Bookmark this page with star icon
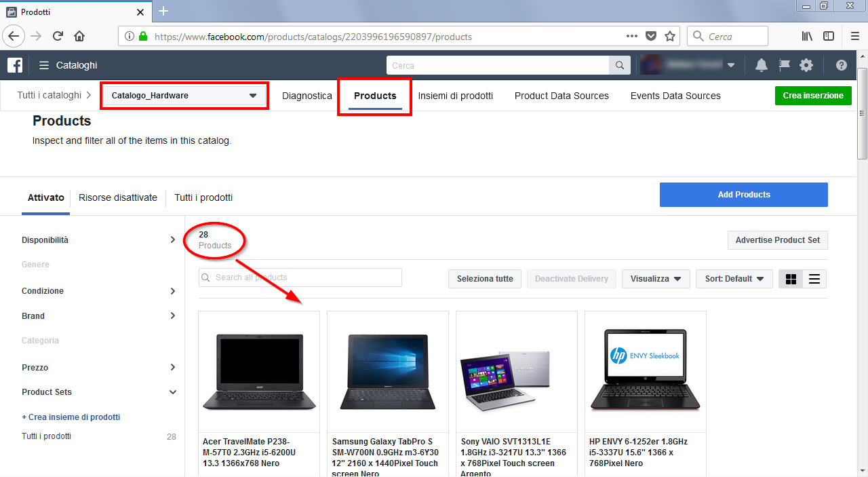The height and width of the screenshot is (477, 868). tap(670, 36)
